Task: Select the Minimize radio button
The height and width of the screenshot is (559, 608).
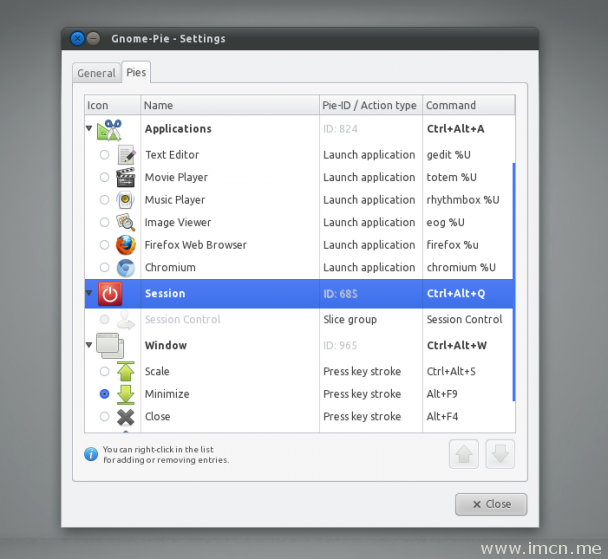Action: [x=105, y=394]
